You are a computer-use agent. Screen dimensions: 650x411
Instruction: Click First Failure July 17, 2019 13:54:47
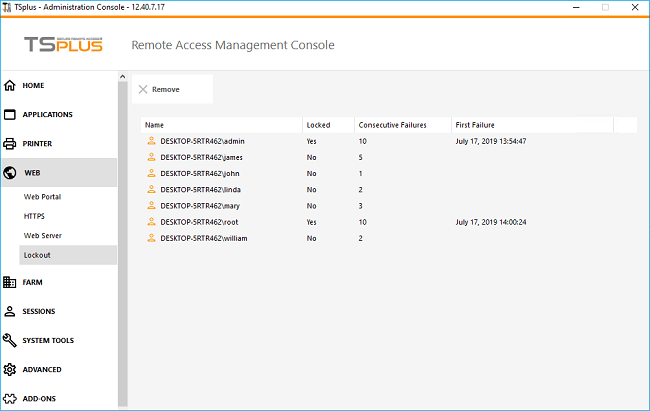click(x=491, y=141)
